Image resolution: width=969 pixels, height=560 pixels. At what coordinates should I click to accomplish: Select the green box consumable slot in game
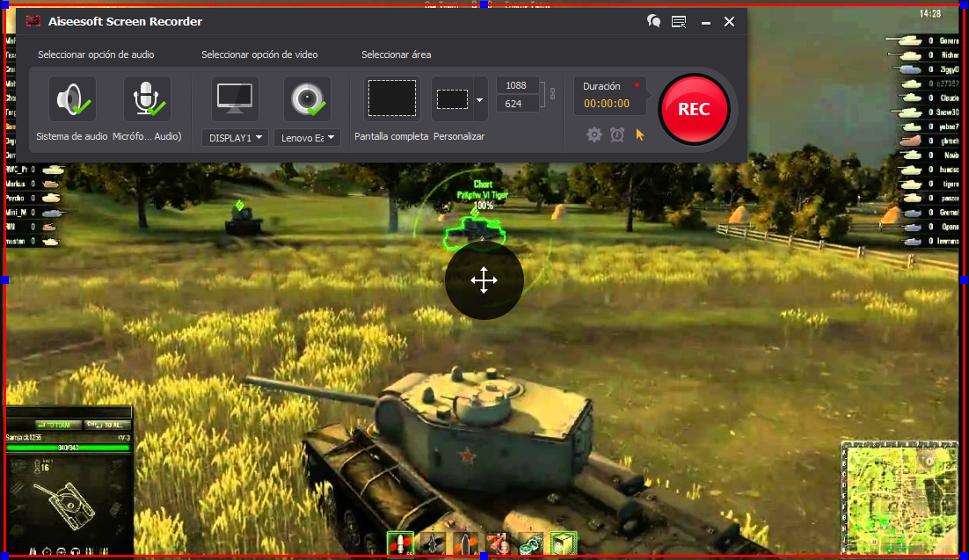[x=563, y=543]
